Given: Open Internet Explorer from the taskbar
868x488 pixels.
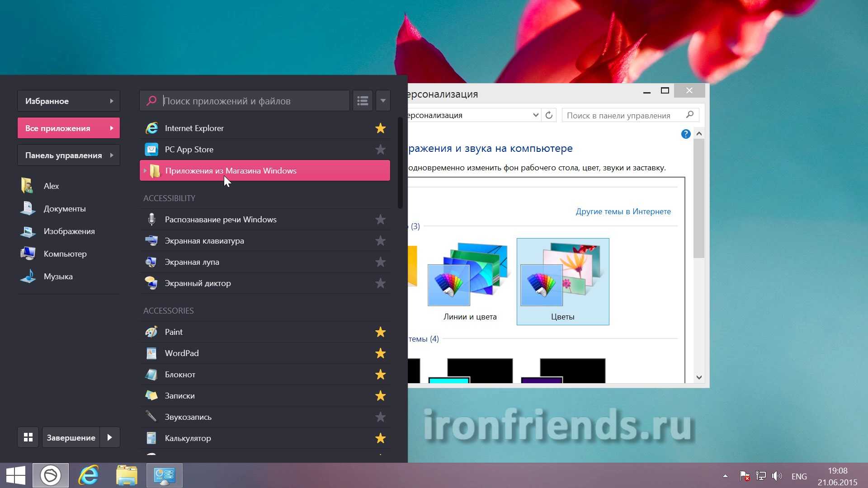Looking at the screenshot, I should 89,475.
